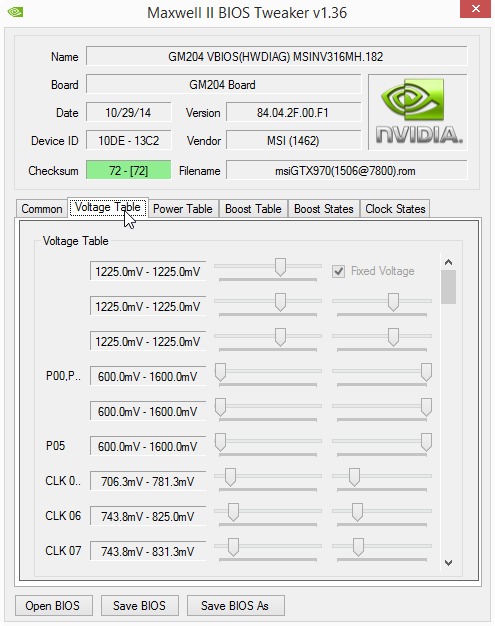Click the Vendor field MSI (1462)
This screenshot has width=495, height=626.
293,141
